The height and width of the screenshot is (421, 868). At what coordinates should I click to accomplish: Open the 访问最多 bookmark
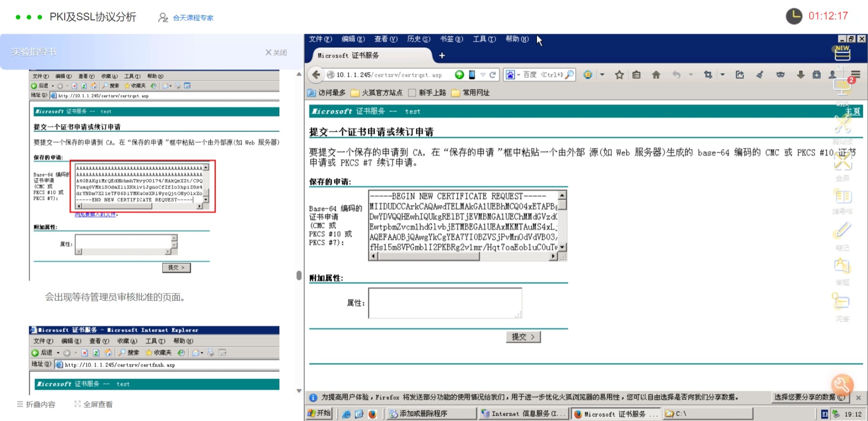[x=326, y=93]
